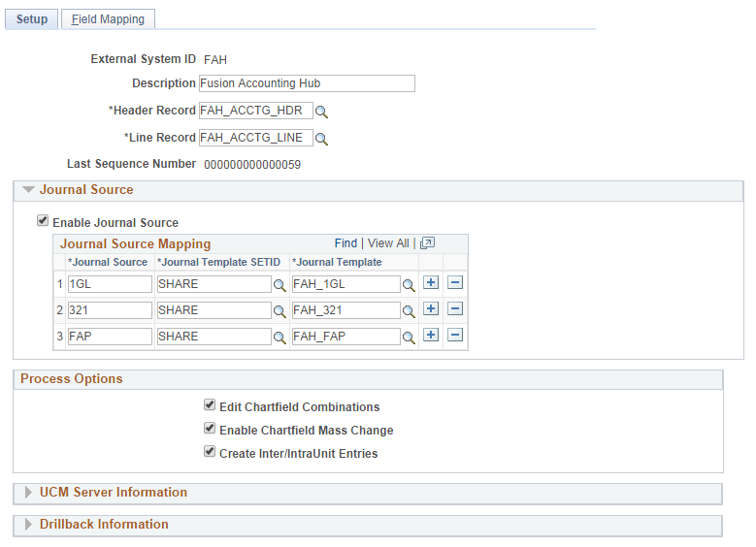The width and height of the screenshot is (756, 547).
Task: Select the Setup tab
Action: click(x=32, y=19)
